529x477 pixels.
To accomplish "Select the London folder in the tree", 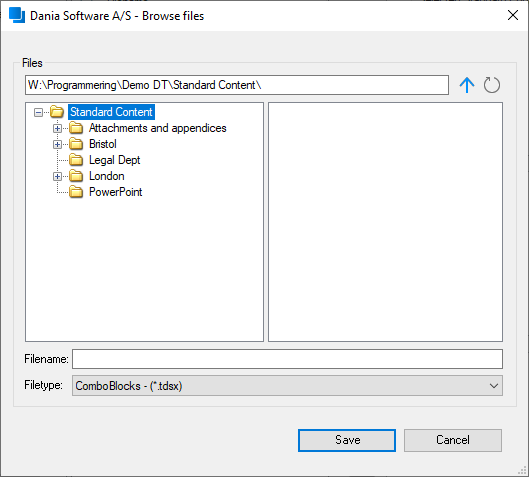I will pos(107,176).
